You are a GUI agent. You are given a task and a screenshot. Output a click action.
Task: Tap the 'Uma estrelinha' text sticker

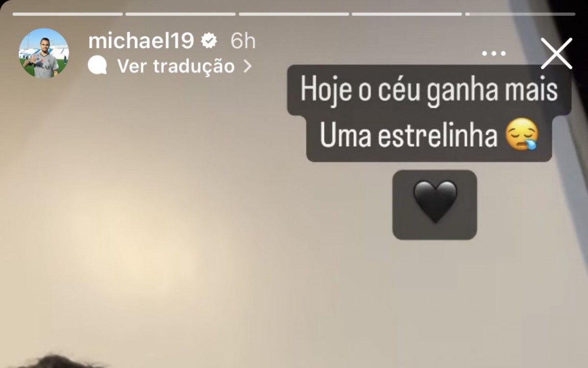(x=408, y=136)
